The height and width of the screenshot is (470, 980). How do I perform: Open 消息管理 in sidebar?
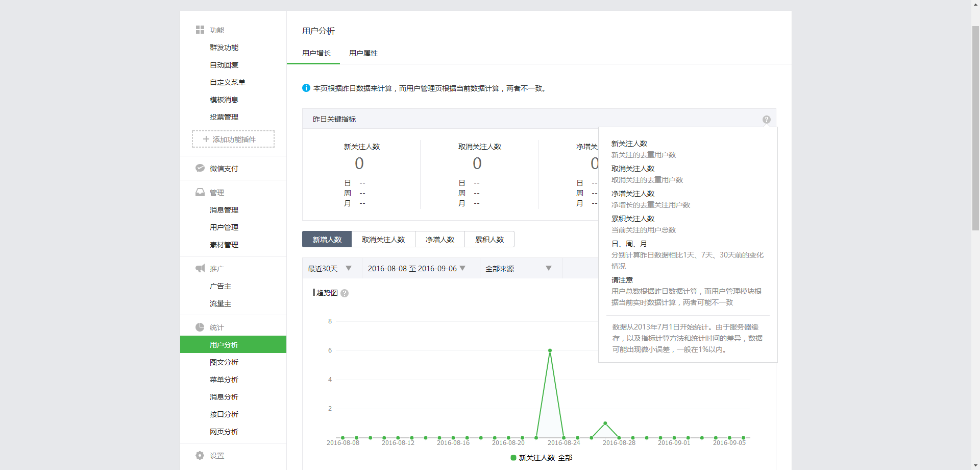[224, 210]
